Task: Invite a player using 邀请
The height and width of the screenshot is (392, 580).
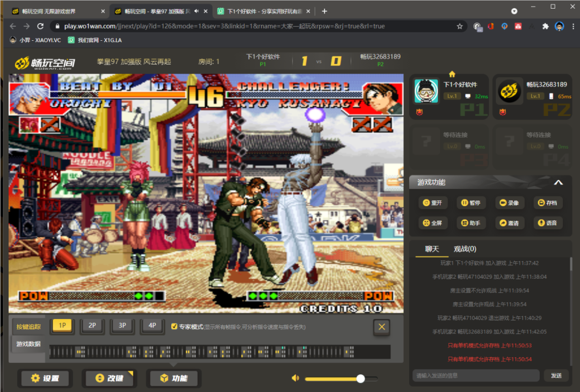Action: [509, 223]
